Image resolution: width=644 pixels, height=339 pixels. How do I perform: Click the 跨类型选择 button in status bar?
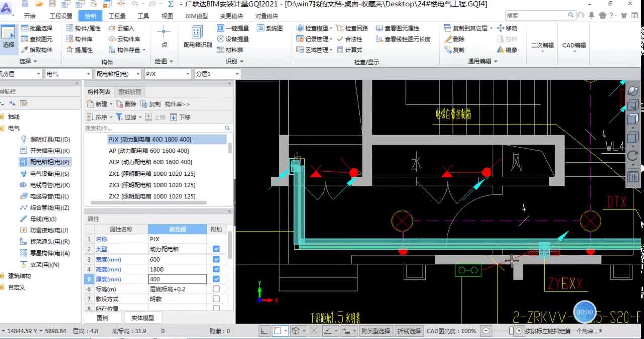click(x=375, y=331)
